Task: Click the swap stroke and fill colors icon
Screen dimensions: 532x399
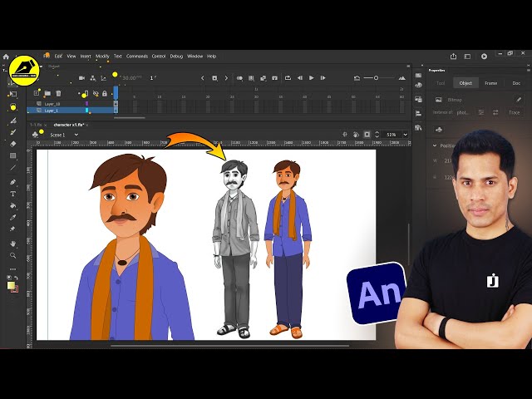Action: point(16,278)
